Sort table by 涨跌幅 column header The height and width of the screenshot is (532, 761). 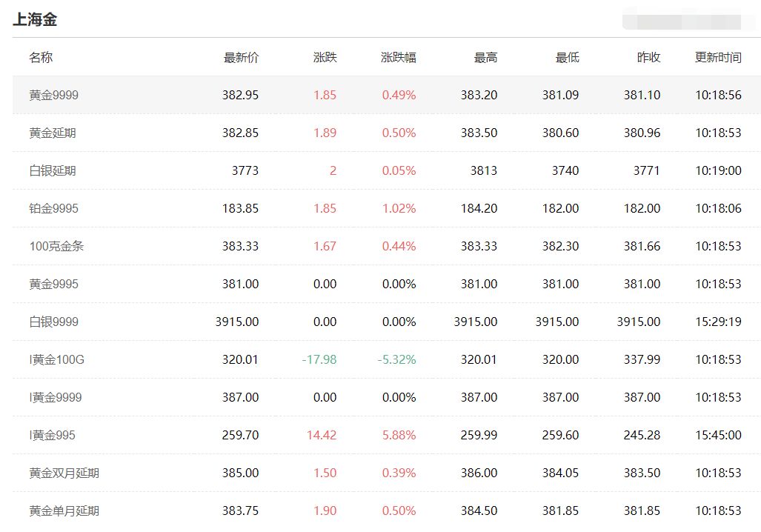pyautogui.click(x=399, y=57)
